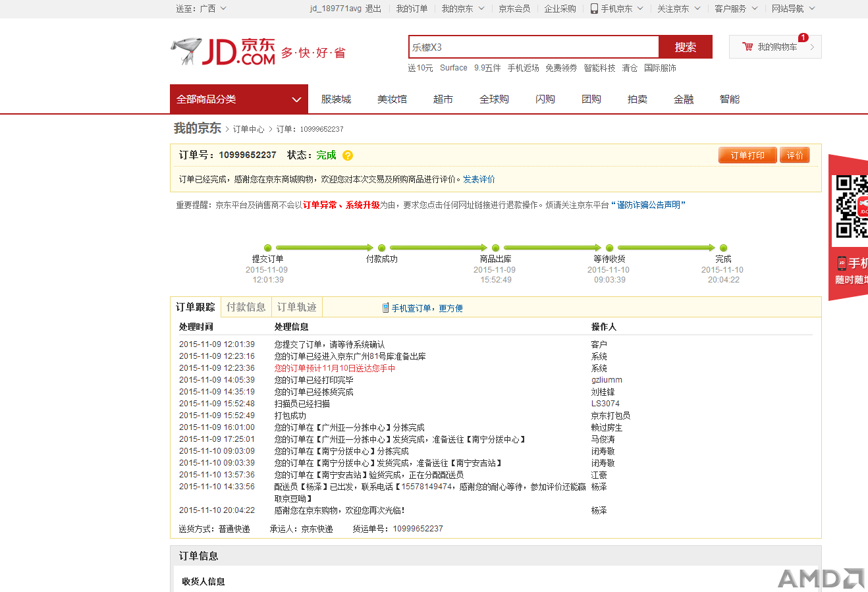Click the 退出 logout link
The image size is (868, 592).
tap(373, 9)
